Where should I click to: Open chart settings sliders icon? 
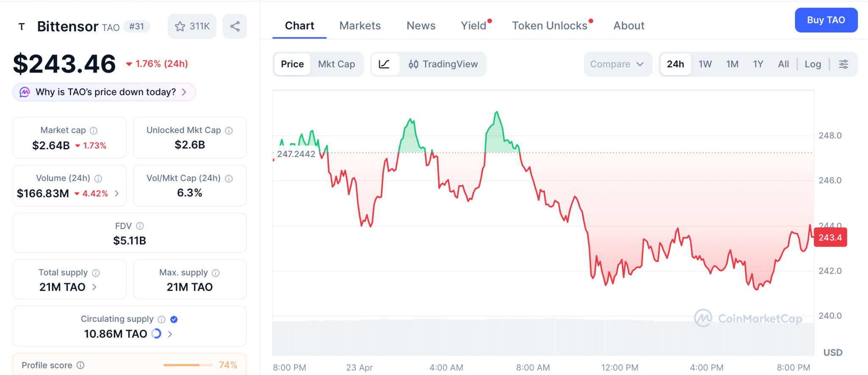click(x=843, y=64)
